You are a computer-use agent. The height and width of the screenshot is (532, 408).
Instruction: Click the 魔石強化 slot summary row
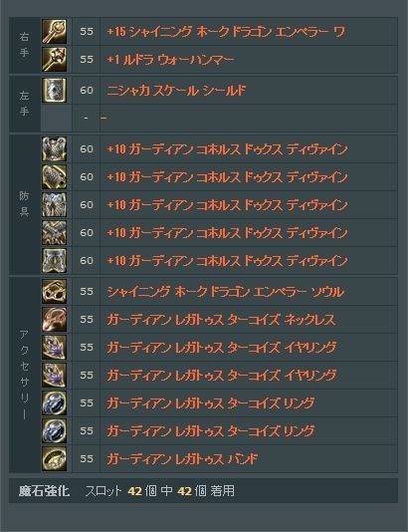(x=203, y=490)
